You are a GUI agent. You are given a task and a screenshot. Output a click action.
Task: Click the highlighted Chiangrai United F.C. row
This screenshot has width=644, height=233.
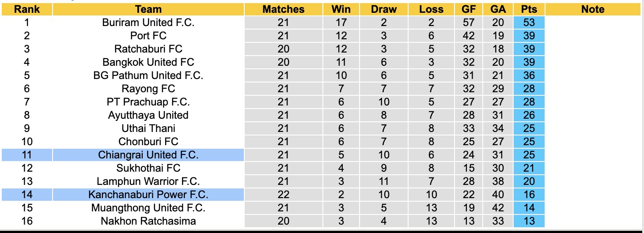click(x=148, y=155)
